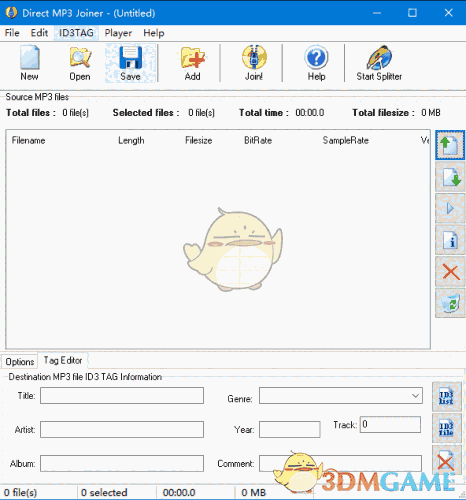Click the Track number field
The width and height of the screenshot is (466, 500).
[x=390, y=424]
